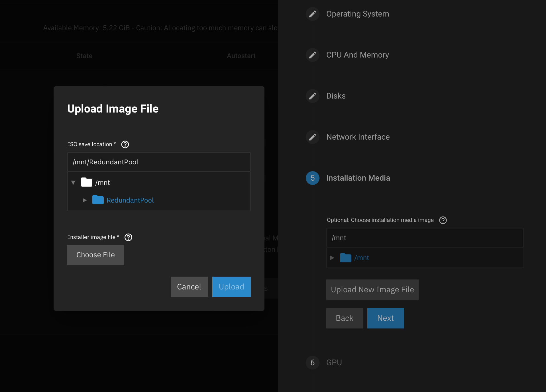546x392 pixels.
Task: Click the edit pencil beside Operating System
Action: [312, 14]
